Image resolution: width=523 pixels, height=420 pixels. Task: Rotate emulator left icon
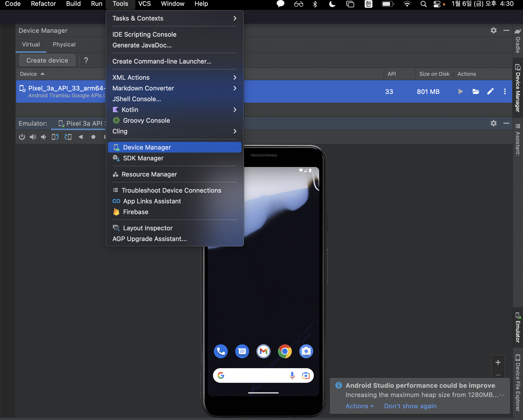[x=55, y=137]
